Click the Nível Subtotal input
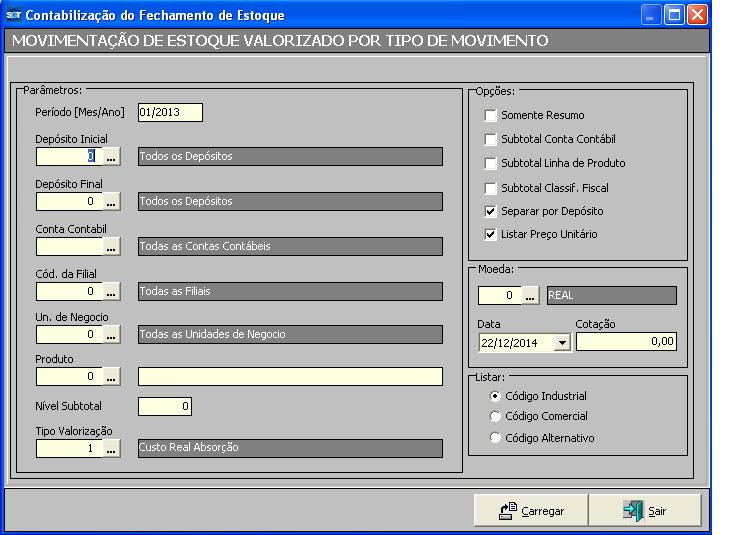 (x=164, y=406)
